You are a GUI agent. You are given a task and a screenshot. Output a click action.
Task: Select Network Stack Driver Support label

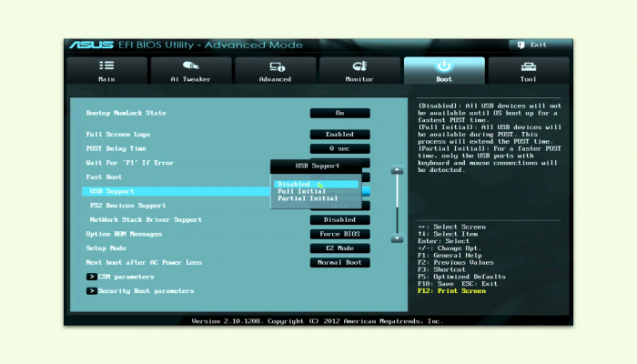146,220
